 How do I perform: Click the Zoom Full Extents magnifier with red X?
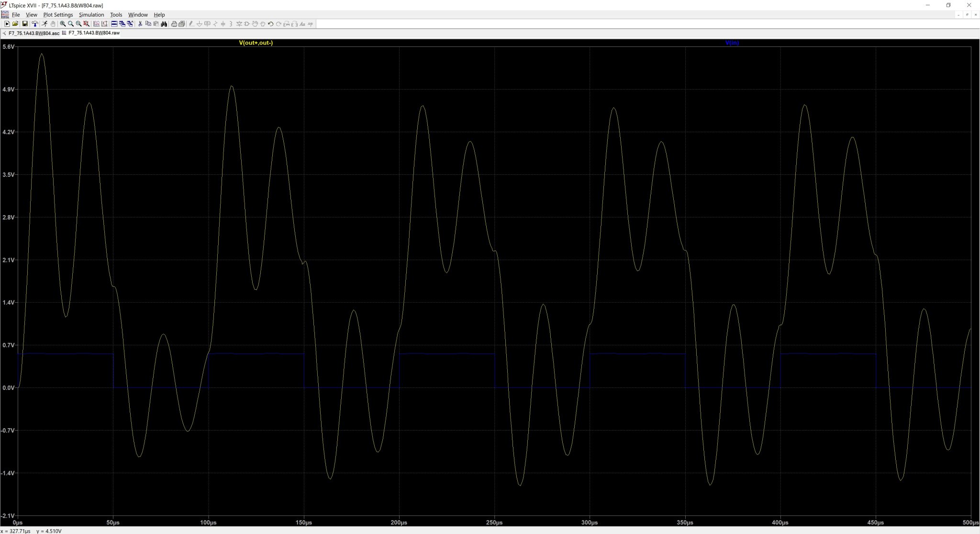[86, 24]
